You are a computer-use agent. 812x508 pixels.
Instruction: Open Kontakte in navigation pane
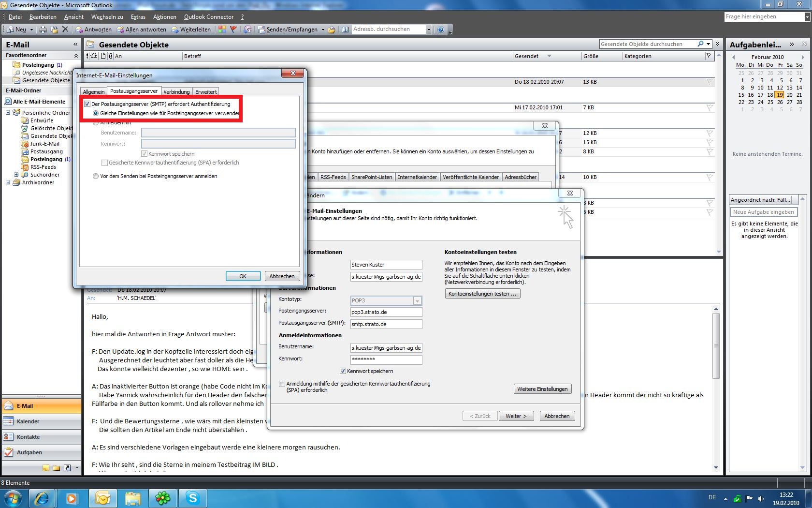[x=42, y=437]
